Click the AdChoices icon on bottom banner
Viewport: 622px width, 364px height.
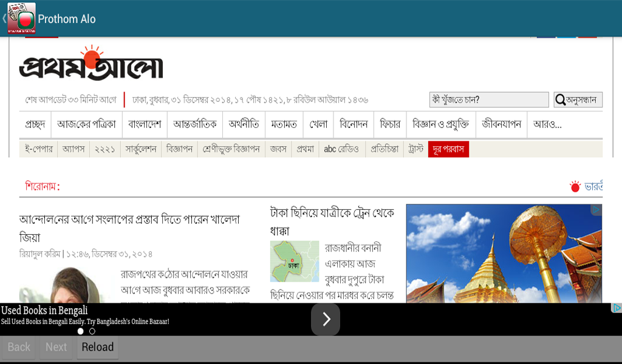pyautogui.click(x=617, y=308)
